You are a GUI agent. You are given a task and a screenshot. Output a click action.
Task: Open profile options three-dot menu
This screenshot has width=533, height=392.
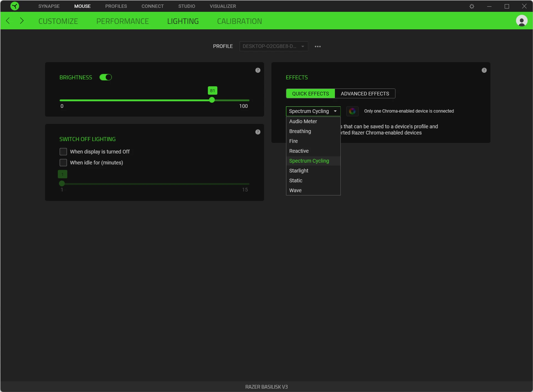tap(318, 46)
